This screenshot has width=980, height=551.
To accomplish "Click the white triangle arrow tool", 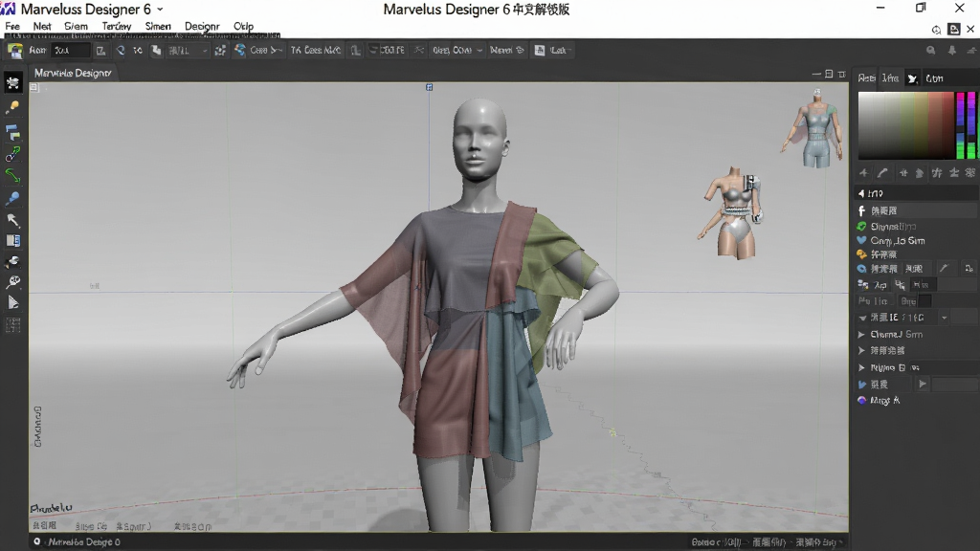I will coord(12,303).
